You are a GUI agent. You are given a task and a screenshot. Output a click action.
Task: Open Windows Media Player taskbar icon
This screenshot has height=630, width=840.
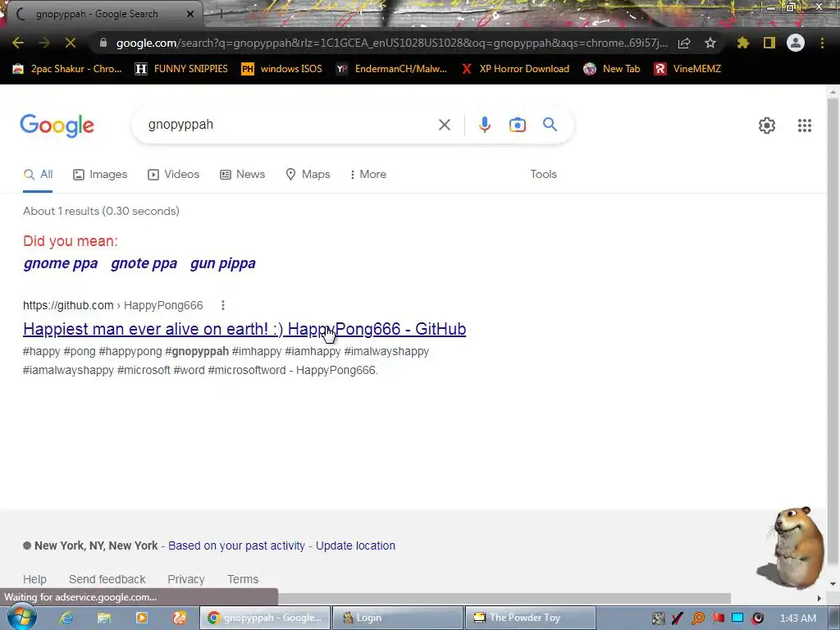(142, 618)
